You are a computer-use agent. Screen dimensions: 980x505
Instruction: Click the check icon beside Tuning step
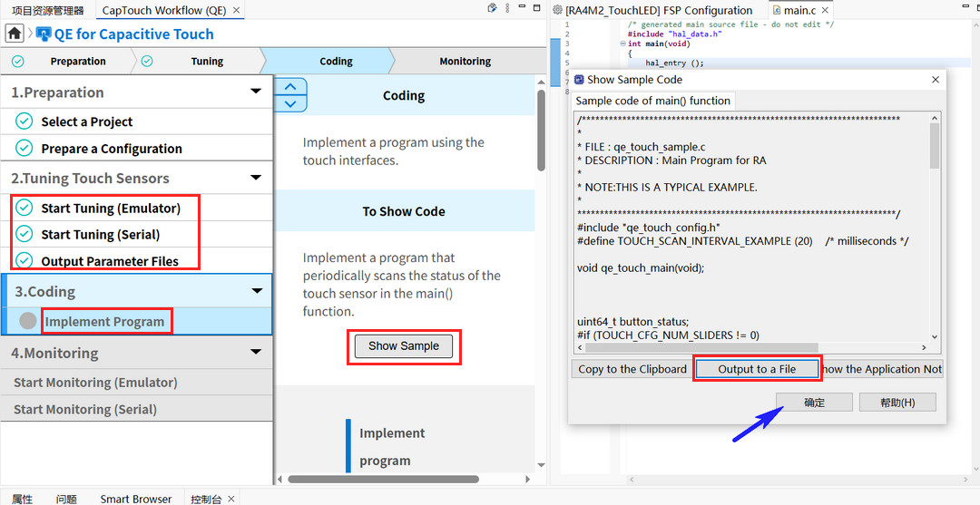147,61
